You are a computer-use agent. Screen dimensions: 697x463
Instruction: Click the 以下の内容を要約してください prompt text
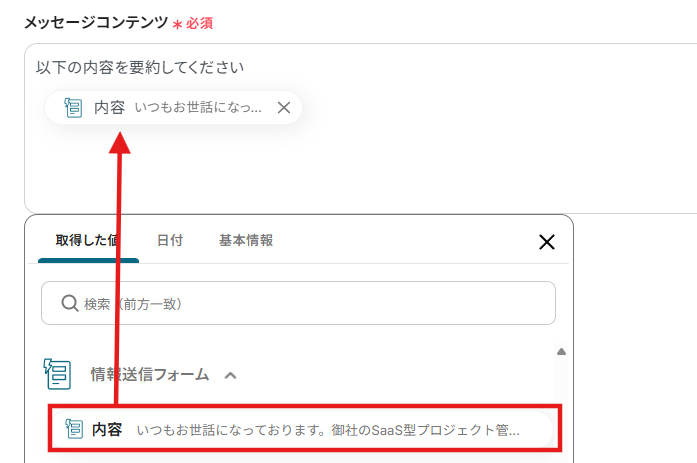click(140, 68)
